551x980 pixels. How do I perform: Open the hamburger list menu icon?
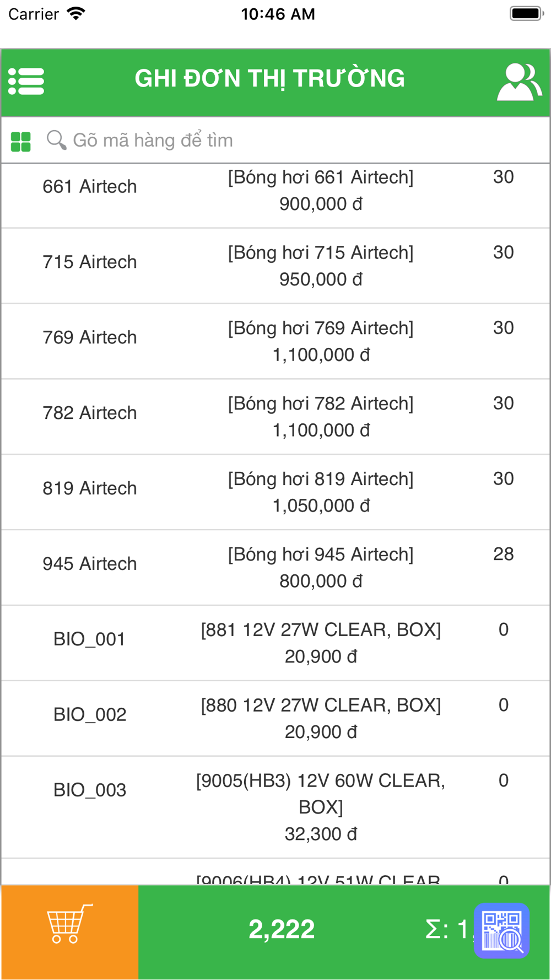pyautogui.click(x=26, y=82)
